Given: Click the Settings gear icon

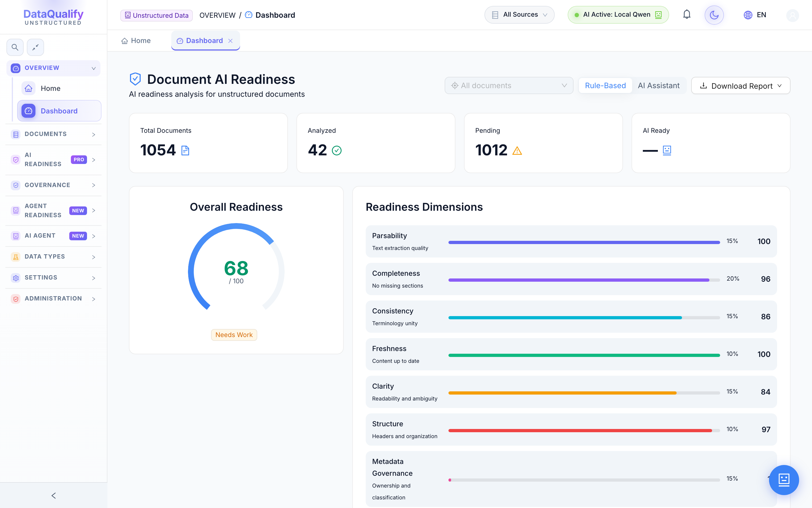Looking at the screenshot, I should 16,278.
